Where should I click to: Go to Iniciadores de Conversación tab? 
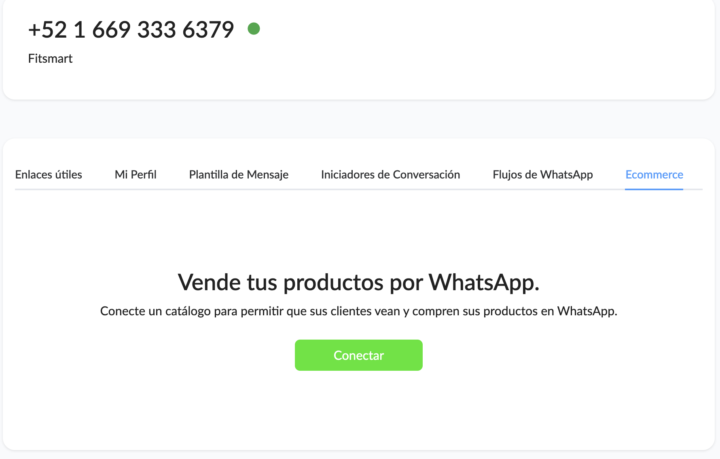coord(390,174)
